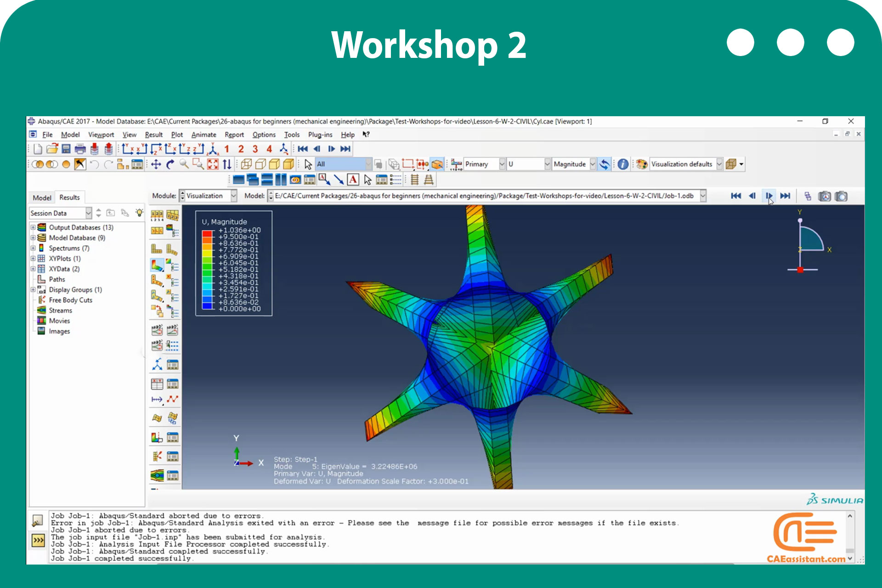Go to first frame in top toolbar
This screenshot has height=588, width=882.
coord(303,149)
